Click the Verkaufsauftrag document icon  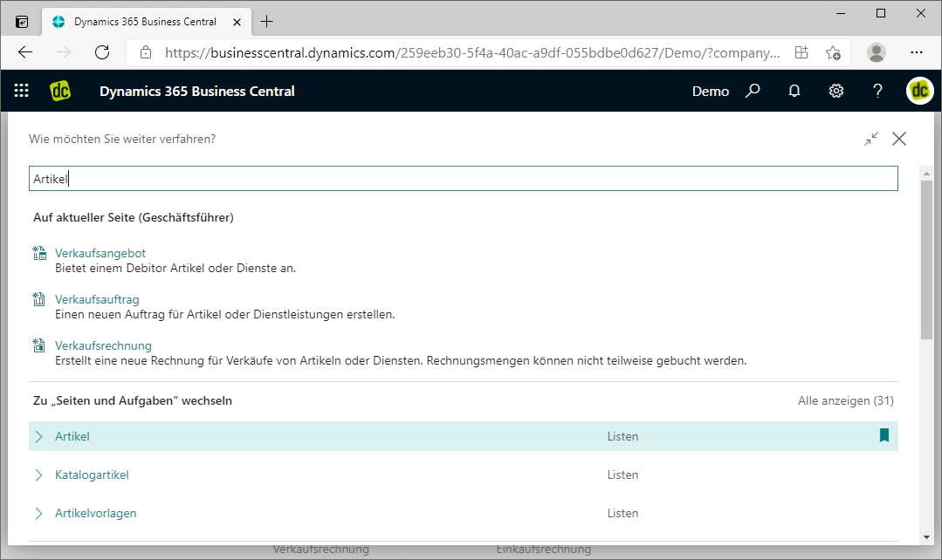39,299
